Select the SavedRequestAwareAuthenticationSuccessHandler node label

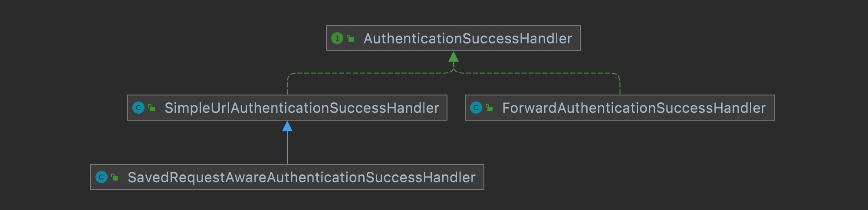click(x=301, y=177)
